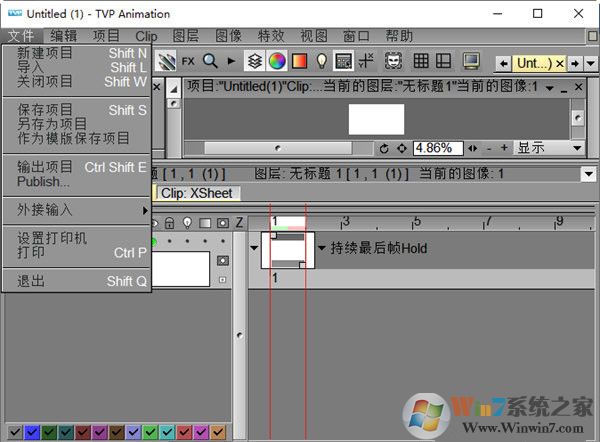This screenshot has height=442, width=600.
Task: Minimize the project view panel
Action: [564, 89]
